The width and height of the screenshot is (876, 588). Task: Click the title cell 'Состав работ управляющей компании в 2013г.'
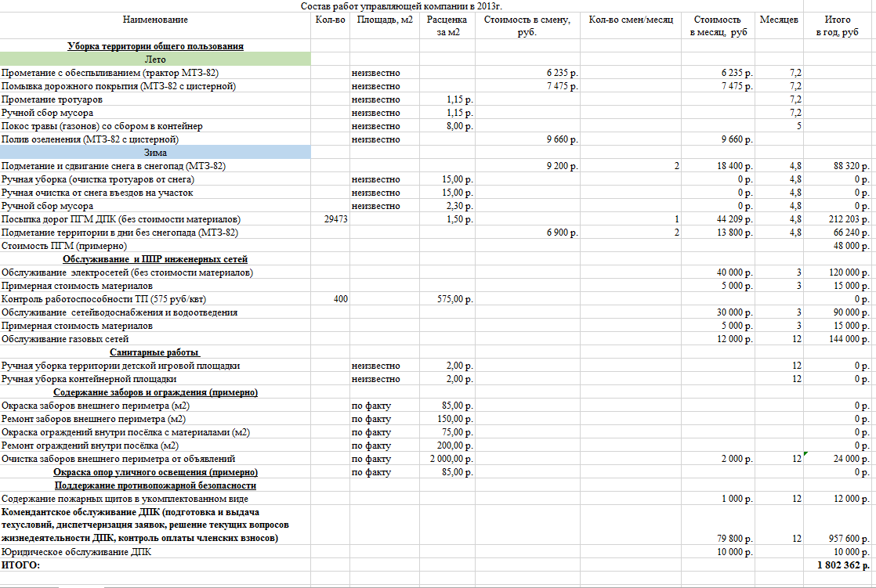click(401, 6)
